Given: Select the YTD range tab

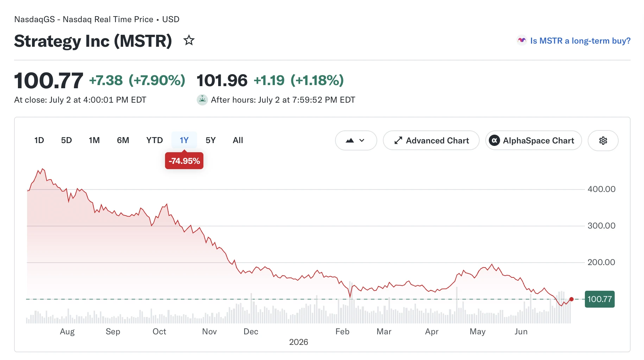Looking at the screenshot, I should (154, 140).
